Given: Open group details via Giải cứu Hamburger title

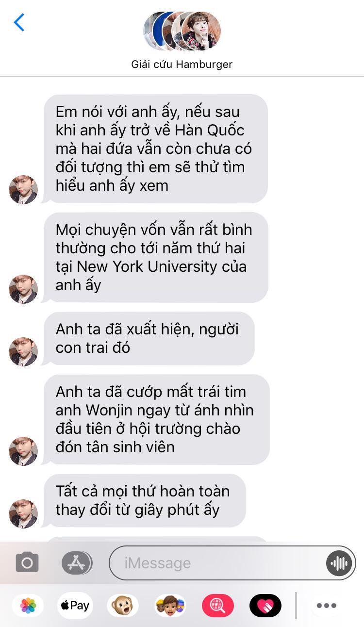Looking at the screenshot, I should click(182, 64).
